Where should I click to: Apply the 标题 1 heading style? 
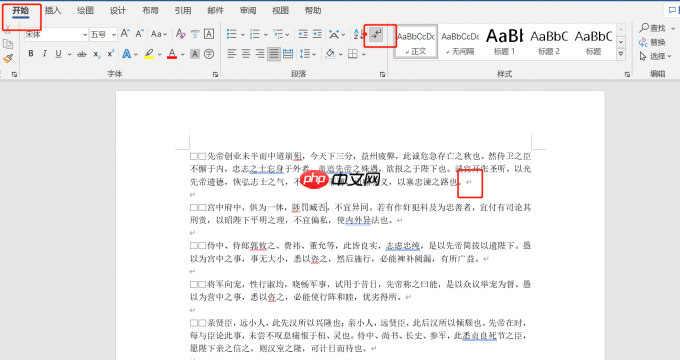[x=504, y=42]
